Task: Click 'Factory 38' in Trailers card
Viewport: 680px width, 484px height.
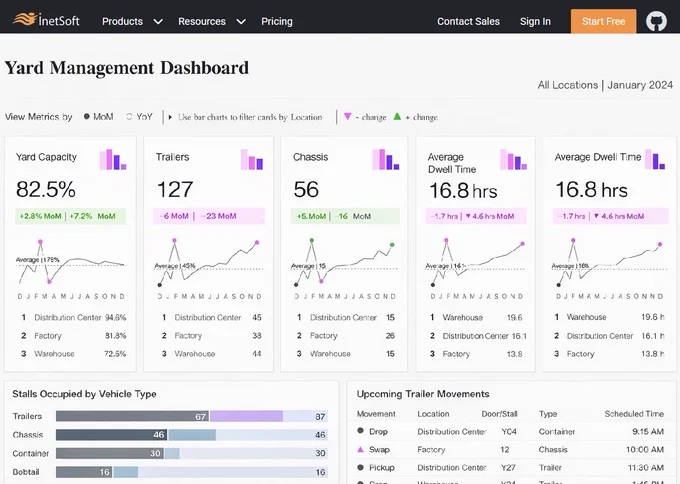Action: [211, 336]
